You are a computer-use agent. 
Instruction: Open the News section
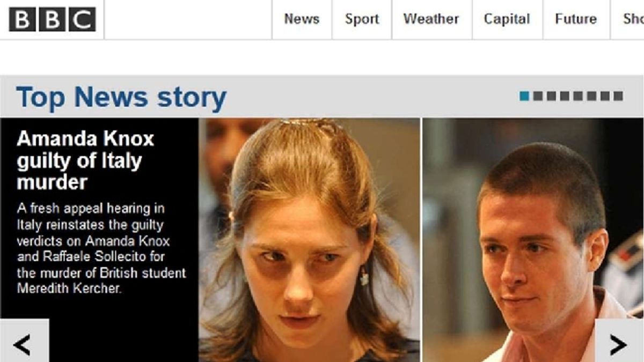coord(302,19)
